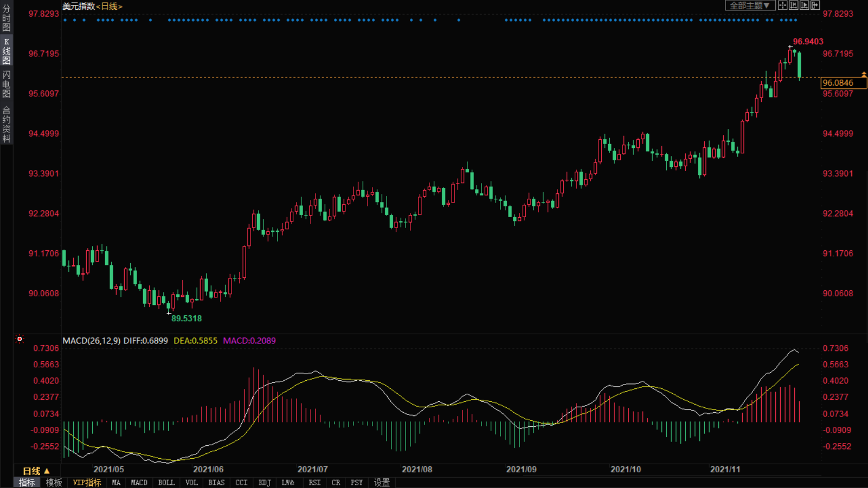Click the orange arrow marker on right price axis
Viewport: 868px width, 488px height.
(x=864, y=74)
